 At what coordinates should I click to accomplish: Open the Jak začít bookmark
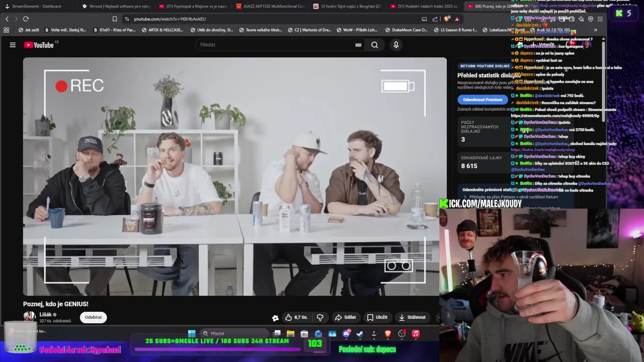pyautogui.click(x=29, y=30)
